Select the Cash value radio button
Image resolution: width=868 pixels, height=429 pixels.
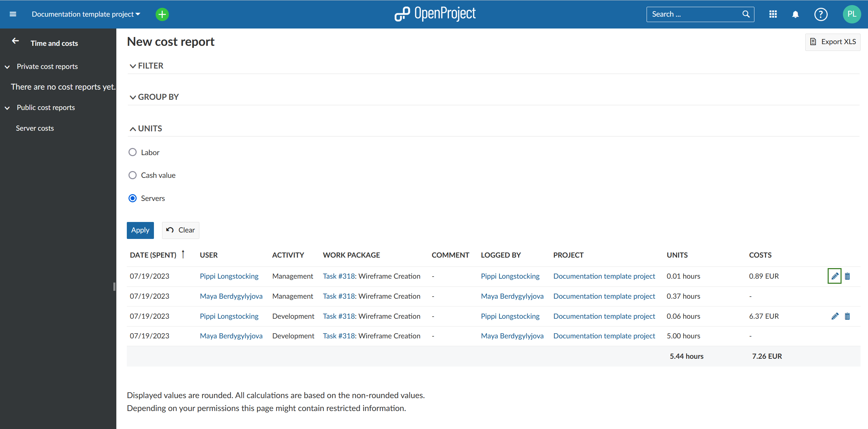pos(132,175)
